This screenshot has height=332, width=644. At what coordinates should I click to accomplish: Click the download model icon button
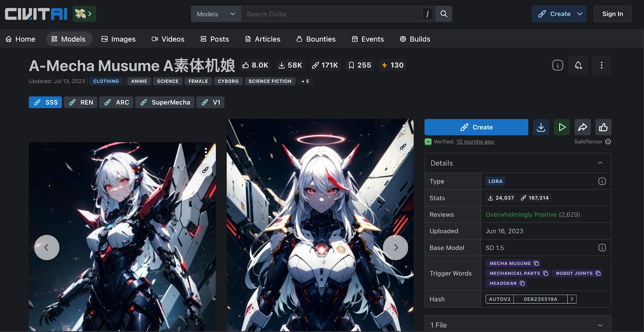click(541, 127)
